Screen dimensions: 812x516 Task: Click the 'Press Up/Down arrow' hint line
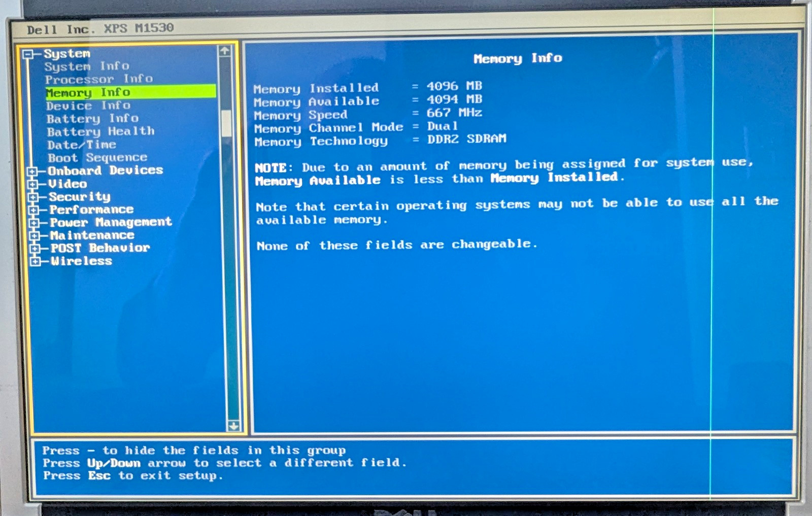[x=225, y=463]
